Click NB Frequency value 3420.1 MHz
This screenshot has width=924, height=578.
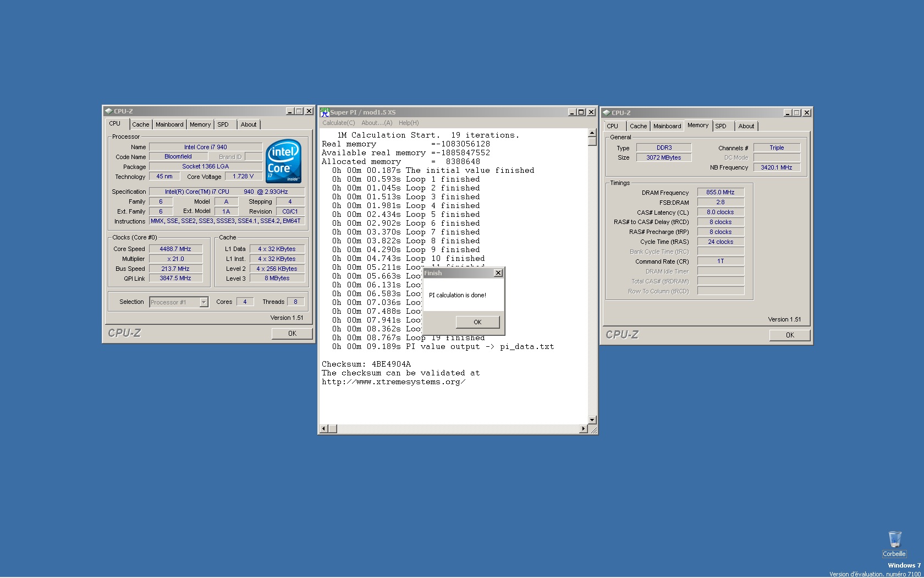click(777, 167)
